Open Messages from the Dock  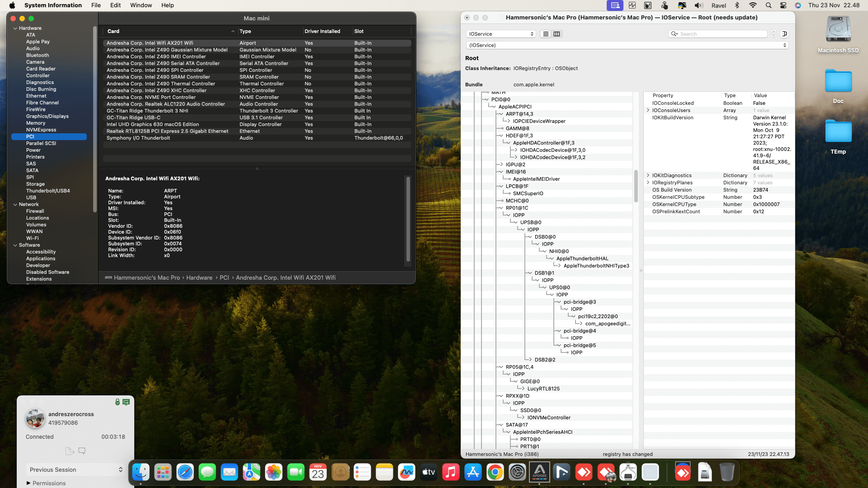[x=207, y=473]
